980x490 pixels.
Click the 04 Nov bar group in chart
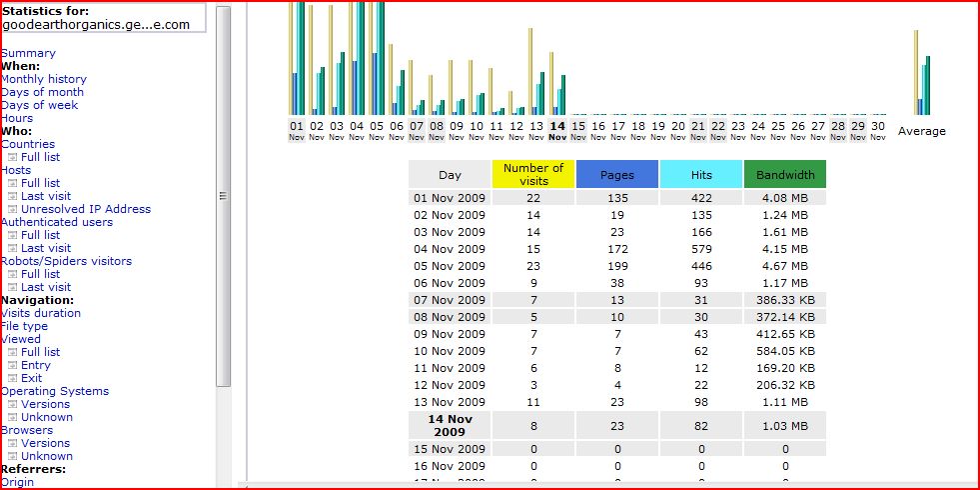tap(357, 59)
